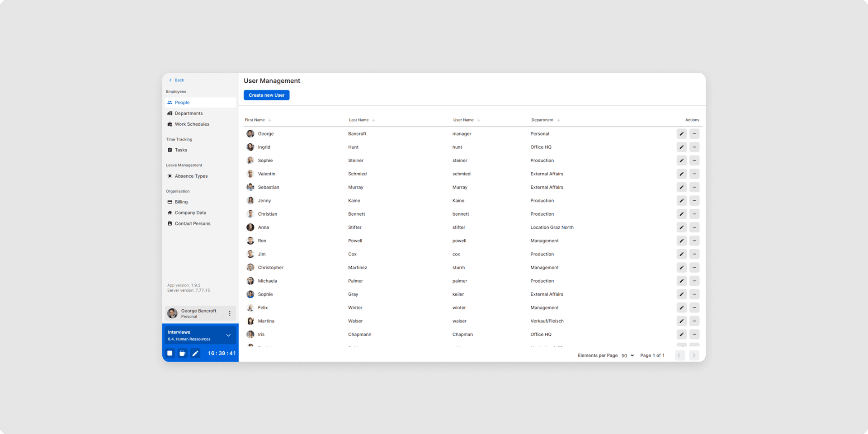
Task: Edit the user Sophie Gray
Action: (681, 294)
